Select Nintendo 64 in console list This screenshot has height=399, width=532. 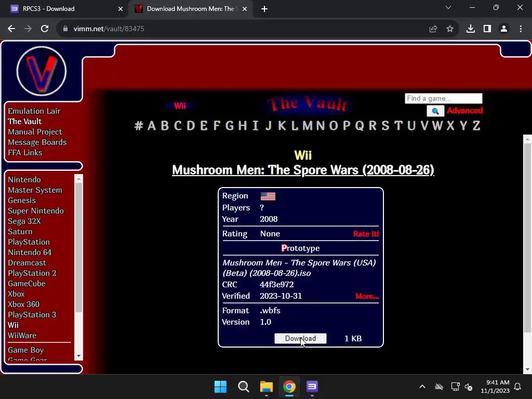[30, 252]
